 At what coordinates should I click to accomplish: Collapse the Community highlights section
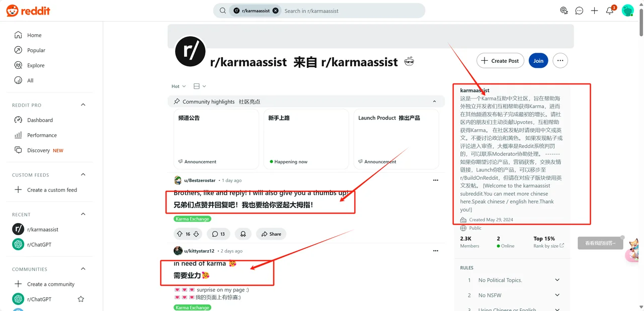(435, 101)
